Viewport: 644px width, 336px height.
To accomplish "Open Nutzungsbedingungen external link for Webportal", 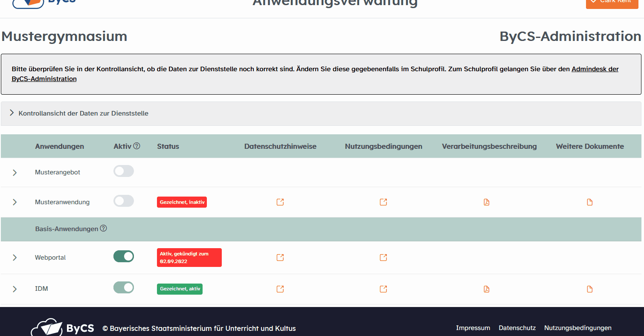I will pos(383,257).
